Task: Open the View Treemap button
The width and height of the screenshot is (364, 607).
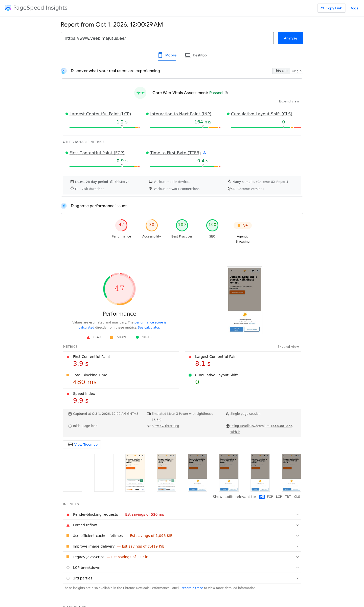Action: [82, 444]
